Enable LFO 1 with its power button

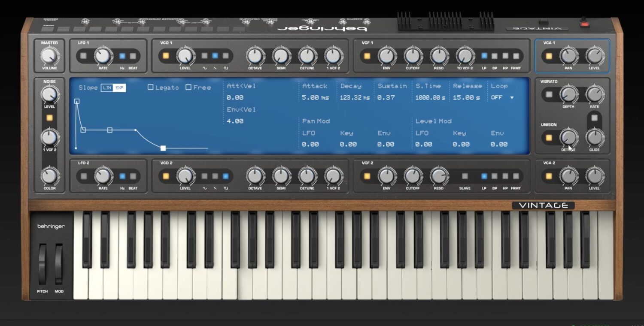(x=83, y=56)
